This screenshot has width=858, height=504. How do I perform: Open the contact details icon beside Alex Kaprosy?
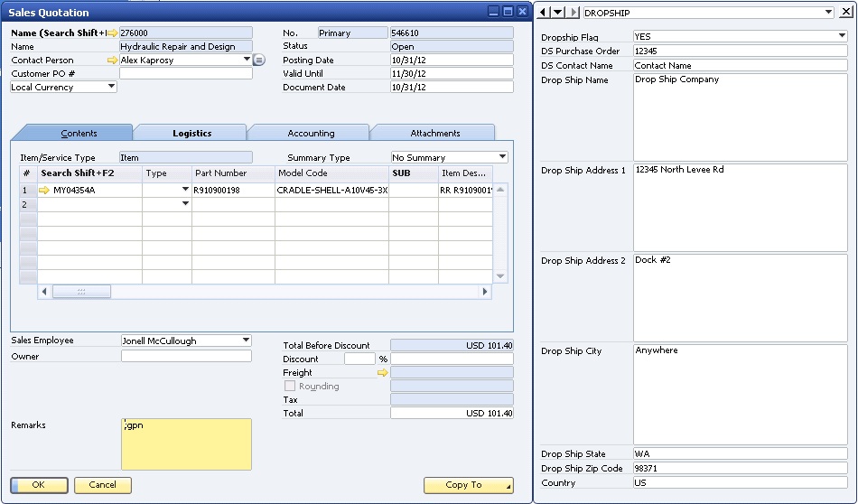click(259, 61)
